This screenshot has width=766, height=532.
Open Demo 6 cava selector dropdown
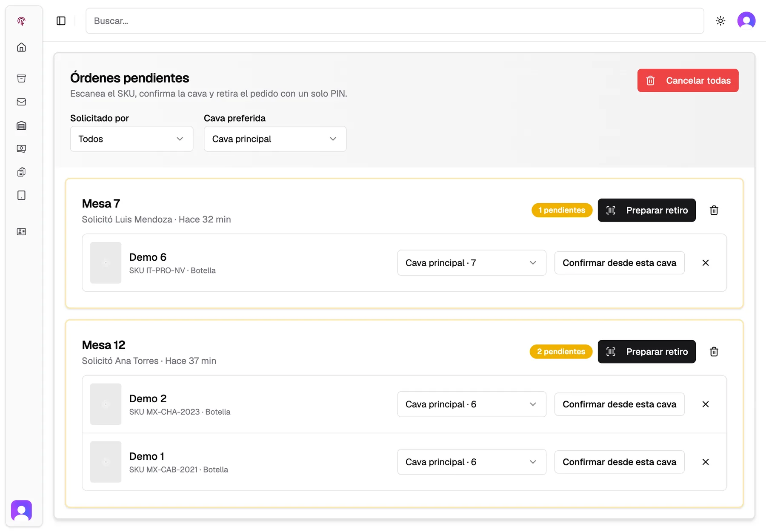coord(472,263)
